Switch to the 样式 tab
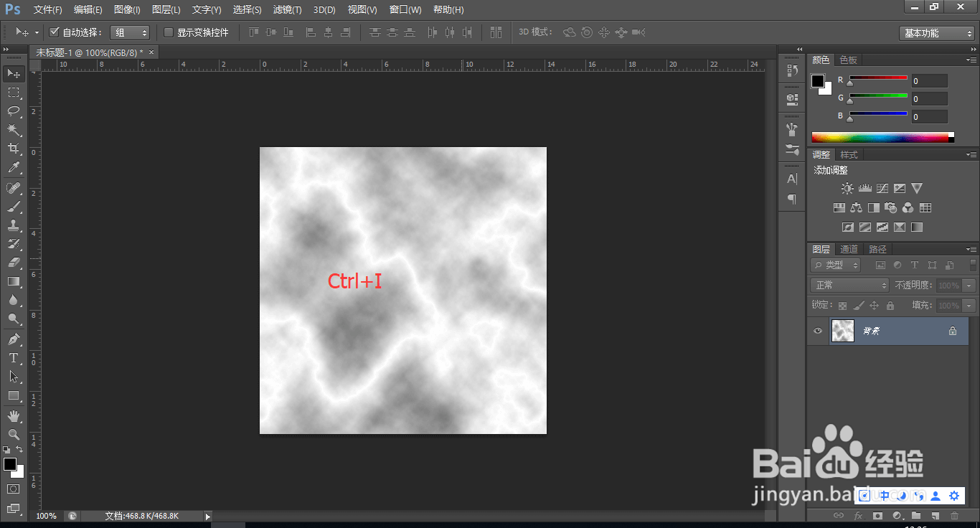The image size is (980, 528). tap(849, 155)
